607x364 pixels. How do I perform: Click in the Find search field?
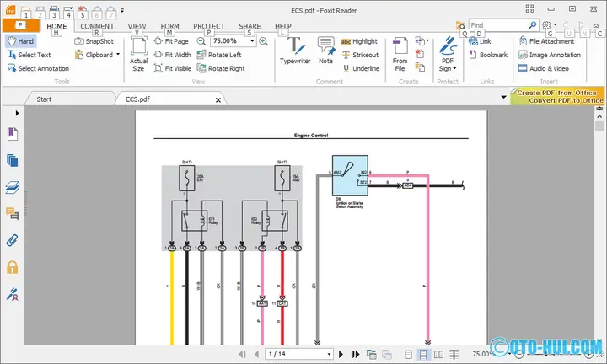tap(498, 25)
